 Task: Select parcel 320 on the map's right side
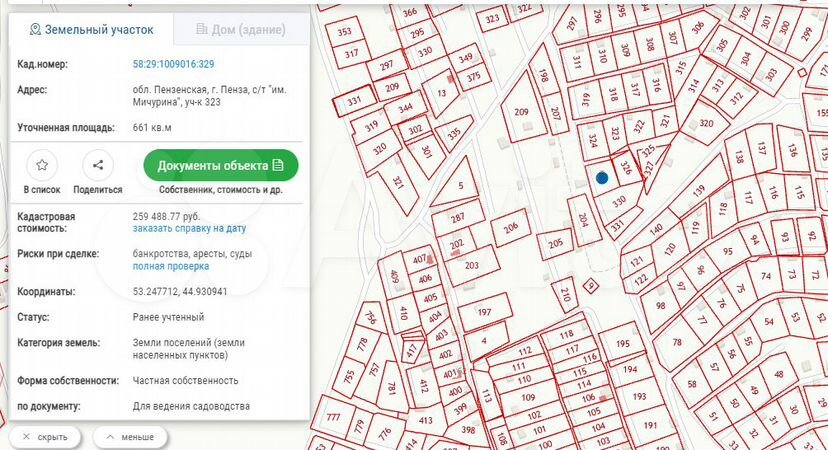click(x=706, y=124)
